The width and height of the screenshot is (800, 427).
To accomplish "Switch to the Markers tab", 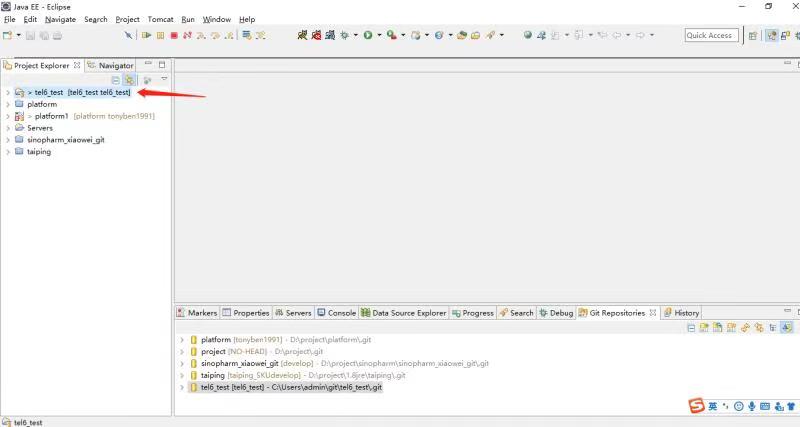I will coord(197,313).
